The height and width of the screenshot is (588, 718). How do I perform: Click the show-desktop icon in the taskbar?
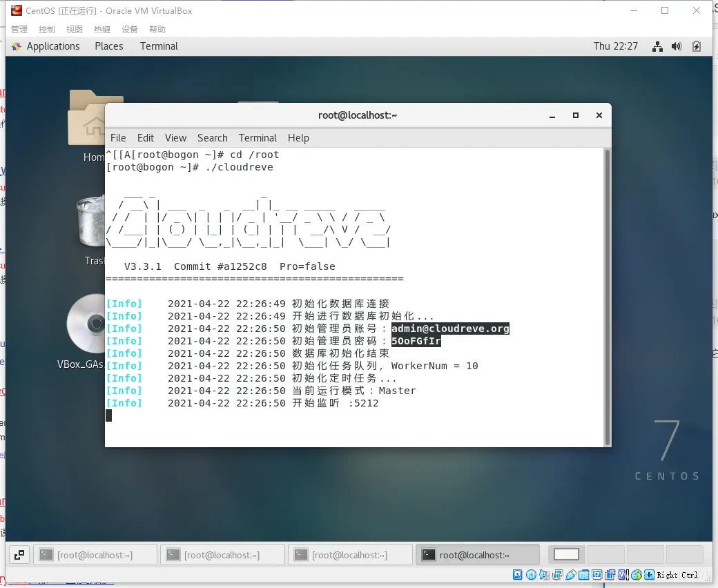pos(19,555)
